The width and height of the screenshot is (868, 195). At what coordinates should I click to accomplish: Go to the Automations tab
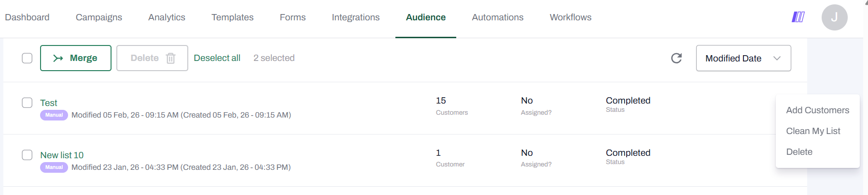(497, 17)
